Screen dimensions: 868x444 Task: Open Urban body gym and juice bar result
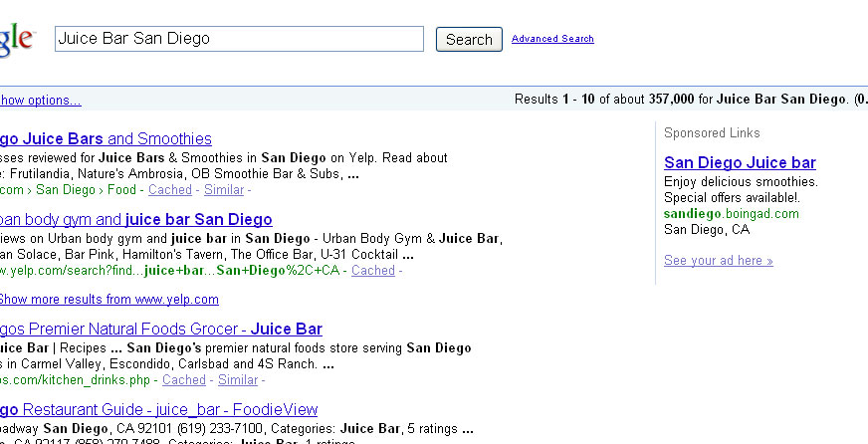[x=136, y=219]
